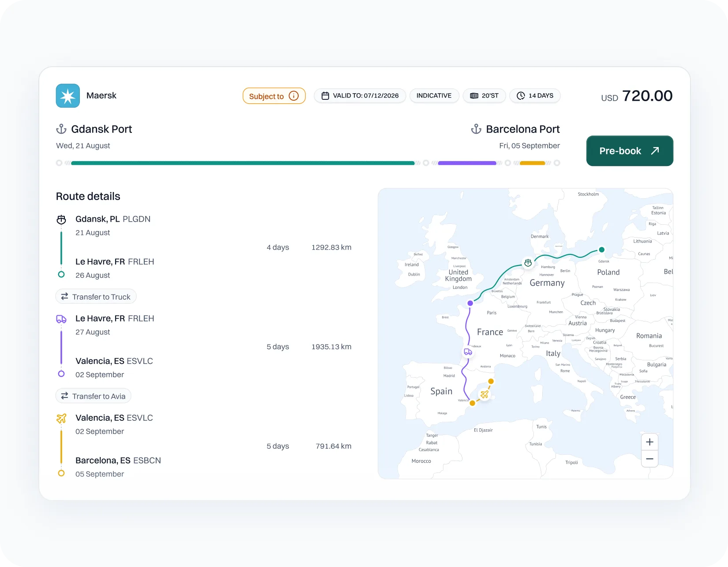Click the ship icon next to Gdansk, PL
This screenshot has width=728, height=567.
[61, 219]
